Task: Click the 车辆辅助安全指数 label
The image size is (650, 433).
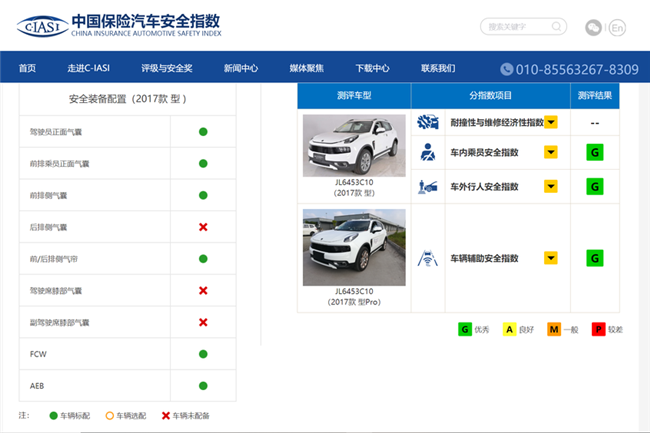Action: click(x=484, y=259)
